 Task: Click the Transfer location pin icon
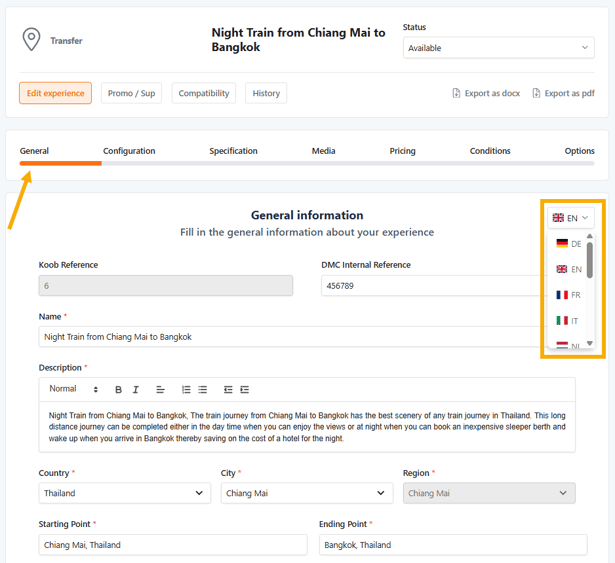pyautogui.click(x=32, y=40)
